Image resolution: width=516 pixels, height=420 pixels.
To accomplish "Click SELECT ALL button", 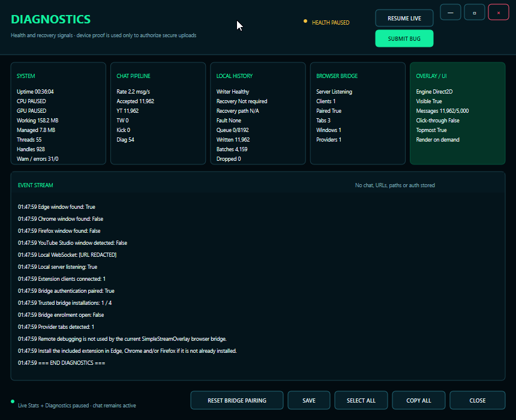I will [x=361, y=400].
